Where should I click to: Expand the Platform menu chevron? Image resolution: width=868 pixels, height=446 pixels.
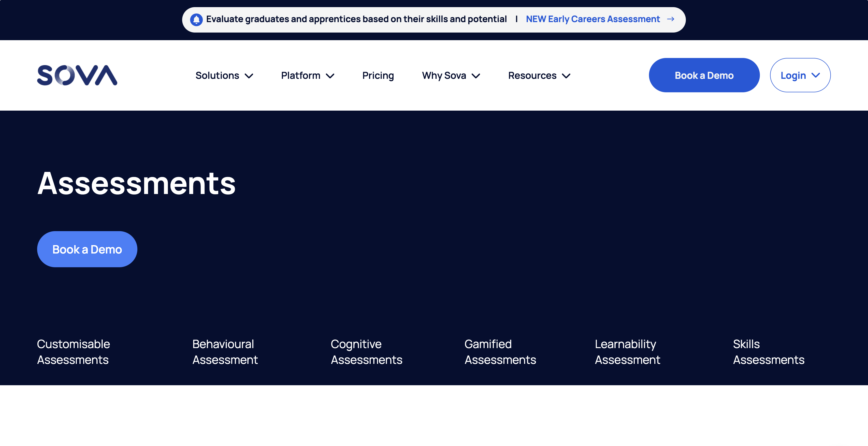pyautogui.click(x=330, y=76)
